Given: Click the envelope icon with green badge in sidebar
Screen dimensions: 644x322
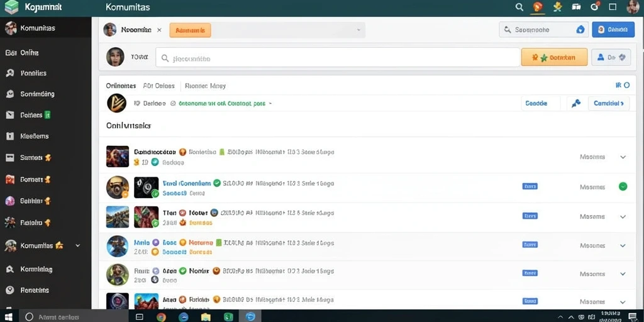Looking at the screenshot, I should click(x=10, y=115).
